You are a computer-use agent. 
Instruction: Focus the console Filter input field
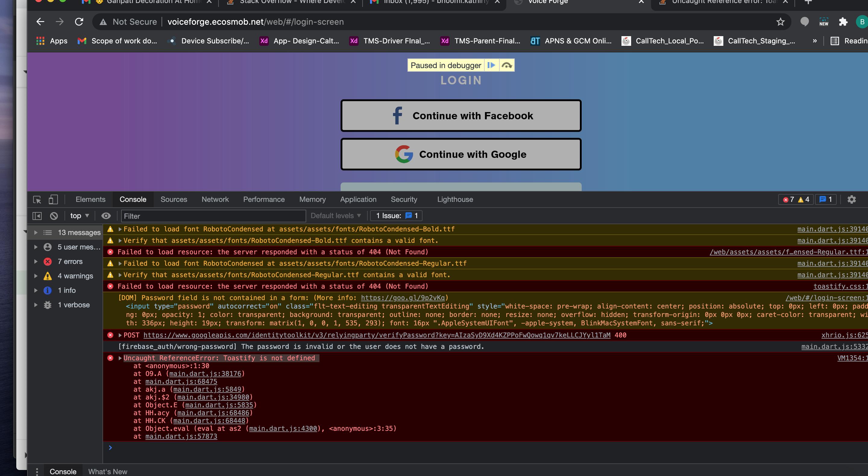pos(213,216)
